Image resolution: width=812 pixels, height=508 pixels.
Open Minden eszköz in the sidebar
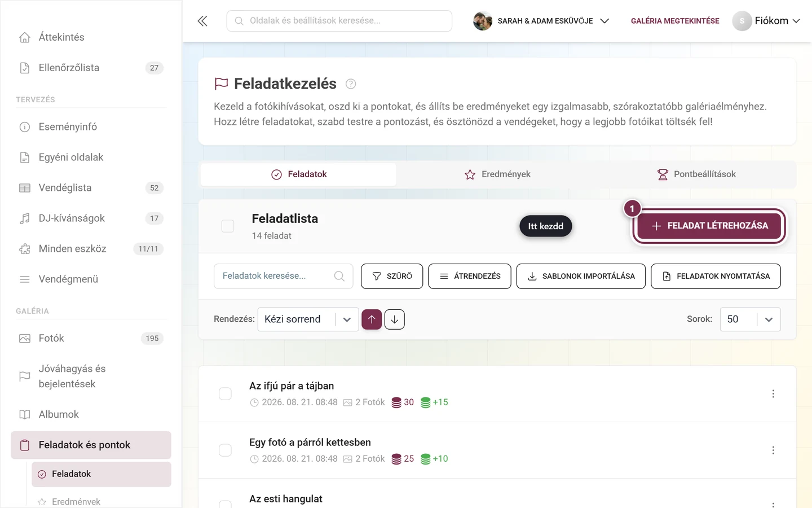[91, 249]
